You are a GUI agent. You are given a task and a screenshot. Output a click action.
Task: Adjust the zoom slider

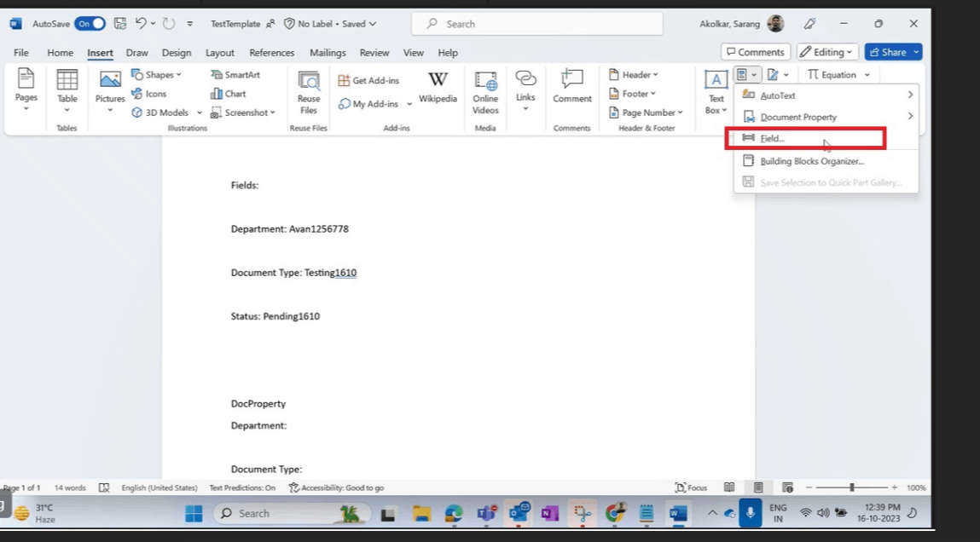point(851,487)
